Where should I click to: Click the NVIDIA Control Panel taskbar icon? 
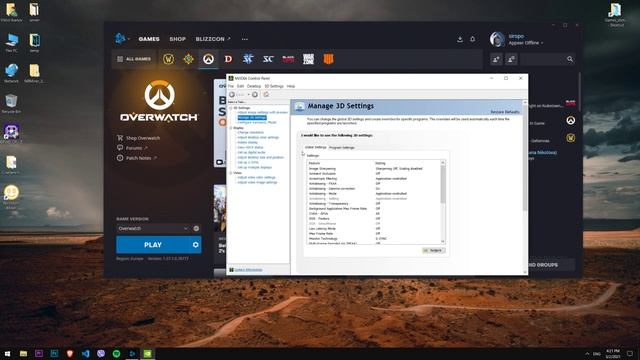click(x=147, y=353)
